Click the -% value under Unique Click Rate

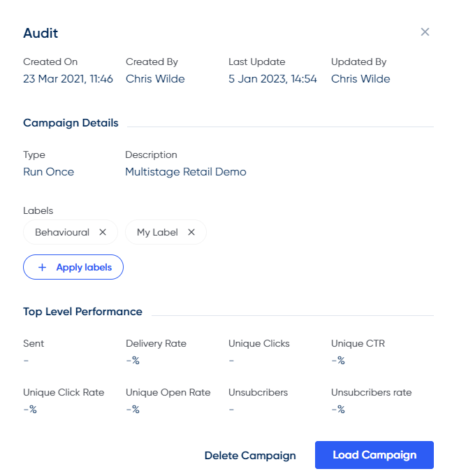coord(30,409)
